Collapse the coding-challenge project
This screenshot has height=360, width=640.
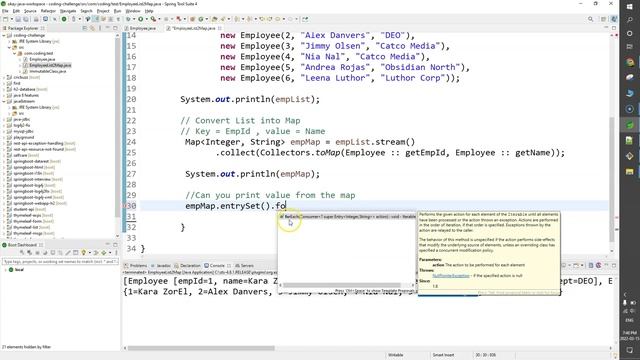click(4, 36)
